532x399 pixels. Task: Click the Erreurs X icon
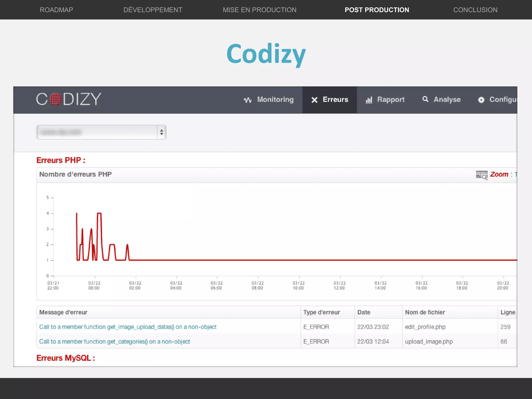[314, 100]
